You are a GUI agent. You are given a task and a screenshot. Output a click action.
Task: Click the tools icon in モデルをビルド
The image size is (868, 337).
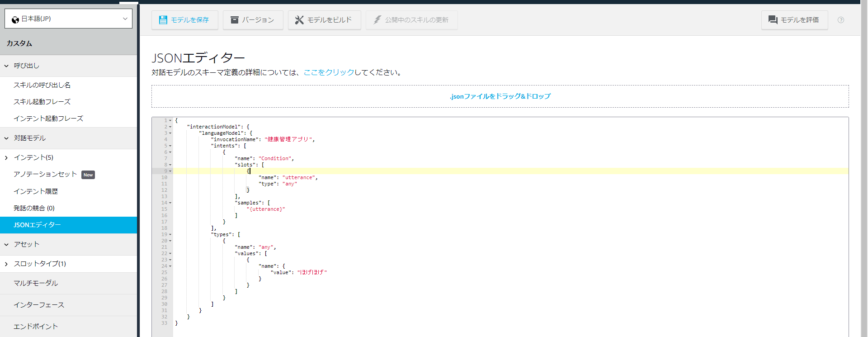tap(299, 20)
